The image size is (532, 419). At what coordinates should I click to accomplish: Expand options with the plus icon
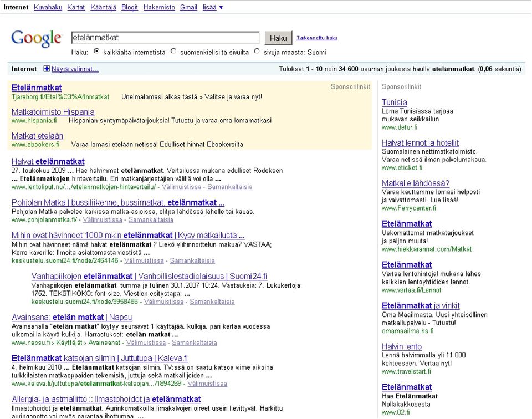(47, 69)
